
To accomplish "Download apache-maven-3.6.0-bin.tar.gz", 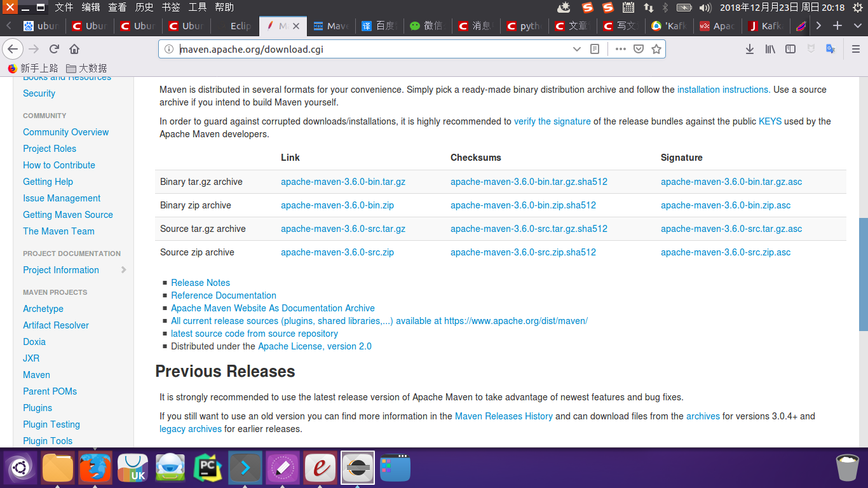I will 343,182.
